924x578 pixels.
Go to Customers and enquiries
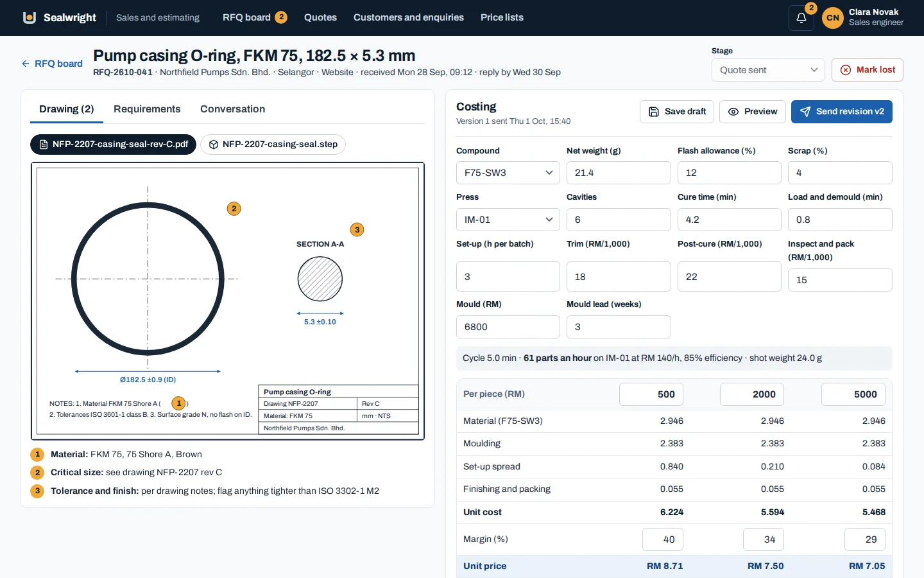tap(409, 17)
